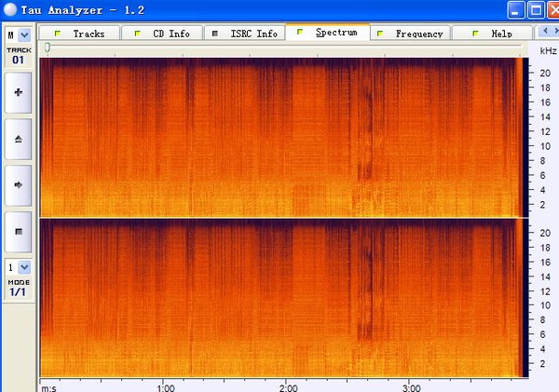Click the 1:00 time axis label

(x=166, y=387)
